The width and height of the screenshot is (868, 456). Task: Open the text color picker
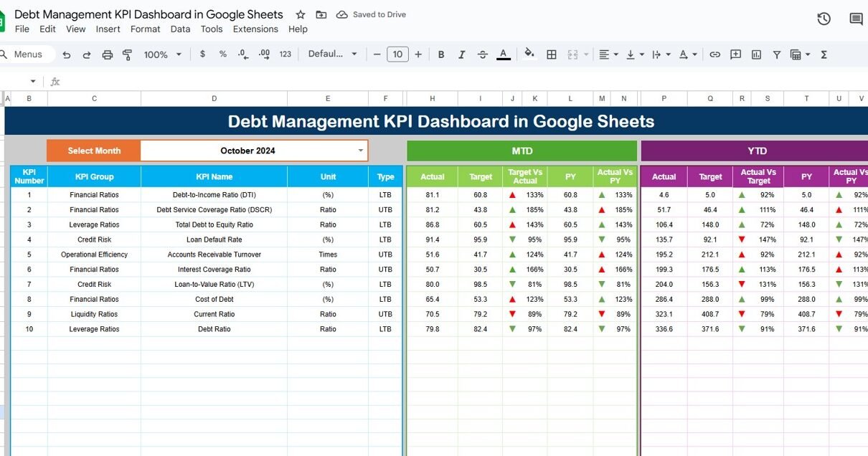coord(504,54)
